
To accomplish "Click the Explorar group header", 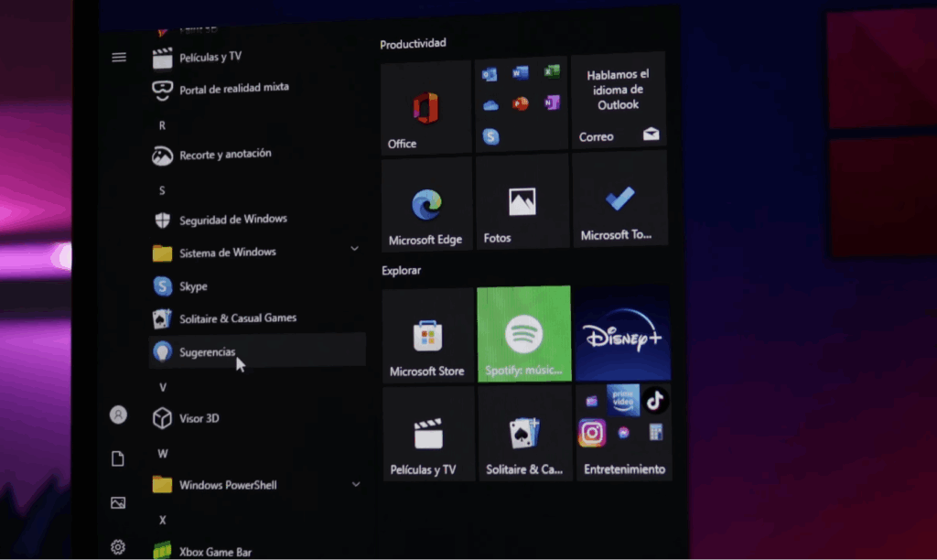I will [402, 270].
